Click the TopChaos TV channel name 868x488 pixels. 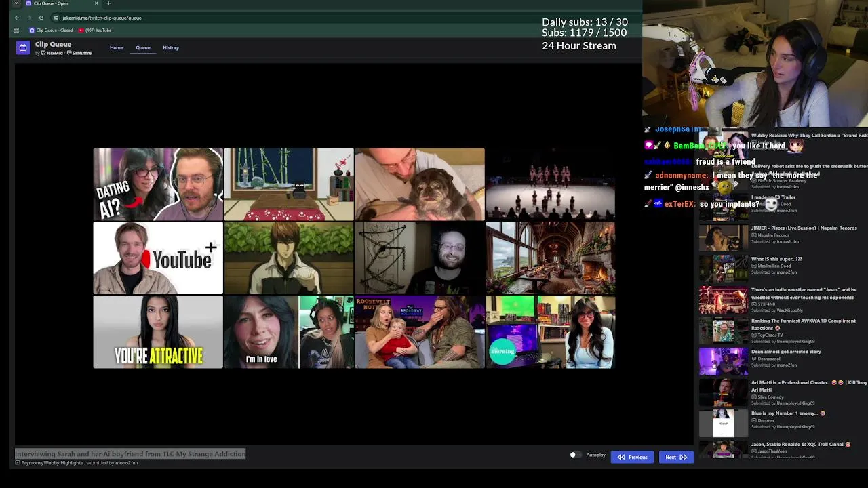click(770, 335)
